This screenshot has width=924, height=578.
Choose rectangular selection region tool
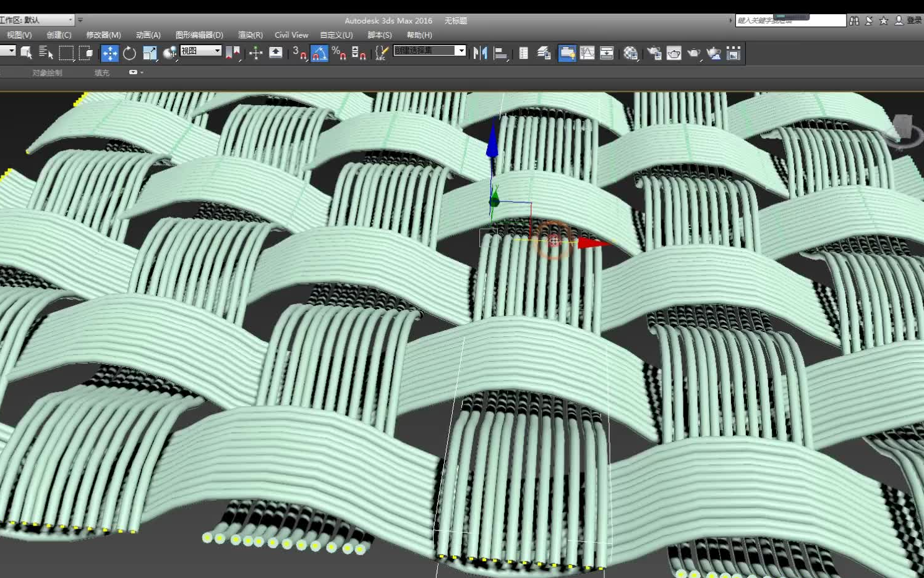66,53
